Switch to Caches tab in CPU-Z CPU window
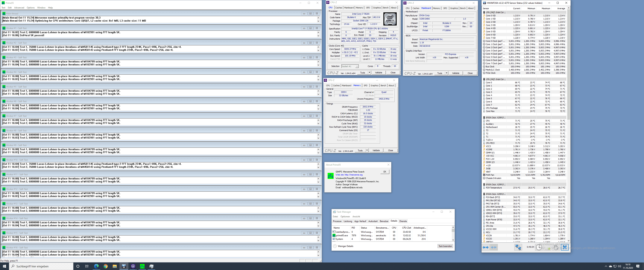Screen dimensions: 644x270 click(338, 8)
